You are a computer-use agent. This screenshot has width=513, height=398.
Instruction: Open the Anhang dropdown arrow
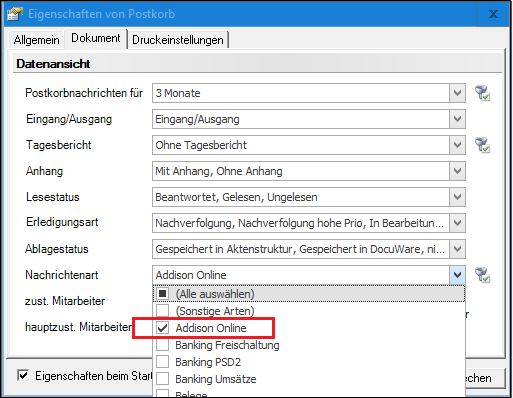tap(457, 171)
